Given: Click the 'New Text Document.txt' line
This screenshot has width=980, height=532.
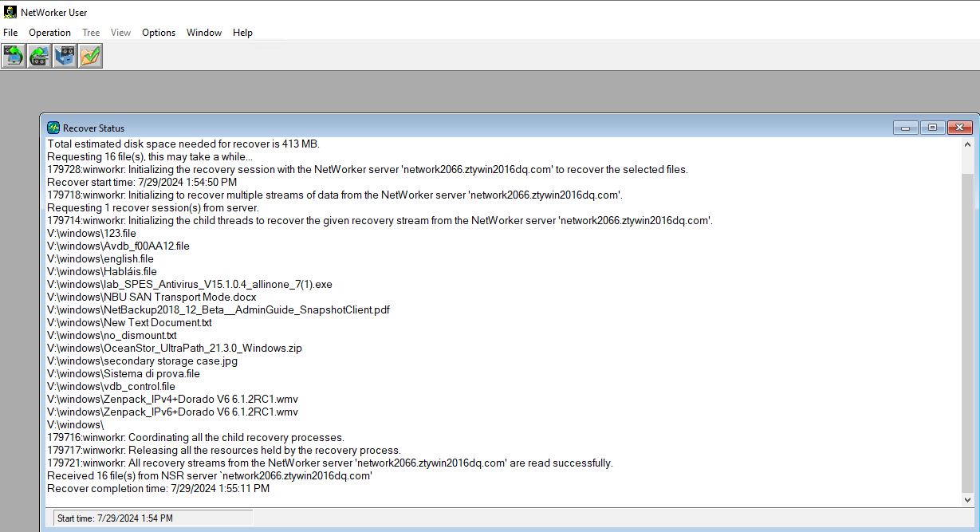Looking at the screenshot, I should [x=129, y=323].
